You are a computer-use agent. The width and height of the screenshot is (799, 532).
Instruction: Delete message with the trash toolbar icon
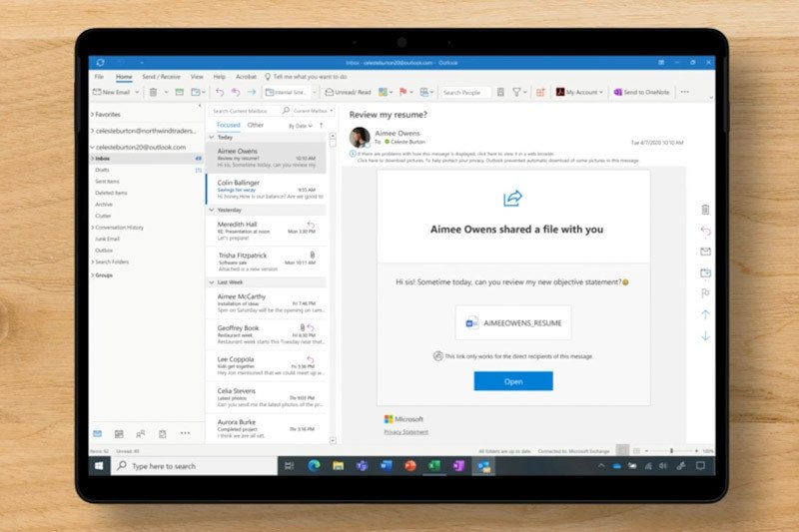[x=153, y=92]
